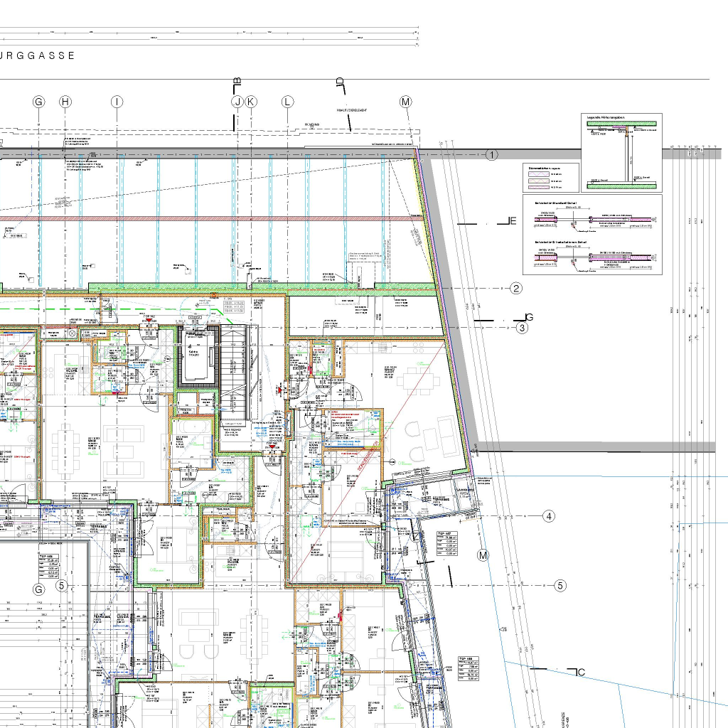The width and height of the screenshot is (728, 728).
Task: Click the lower grid bubble M
Action: coord(483,555)
